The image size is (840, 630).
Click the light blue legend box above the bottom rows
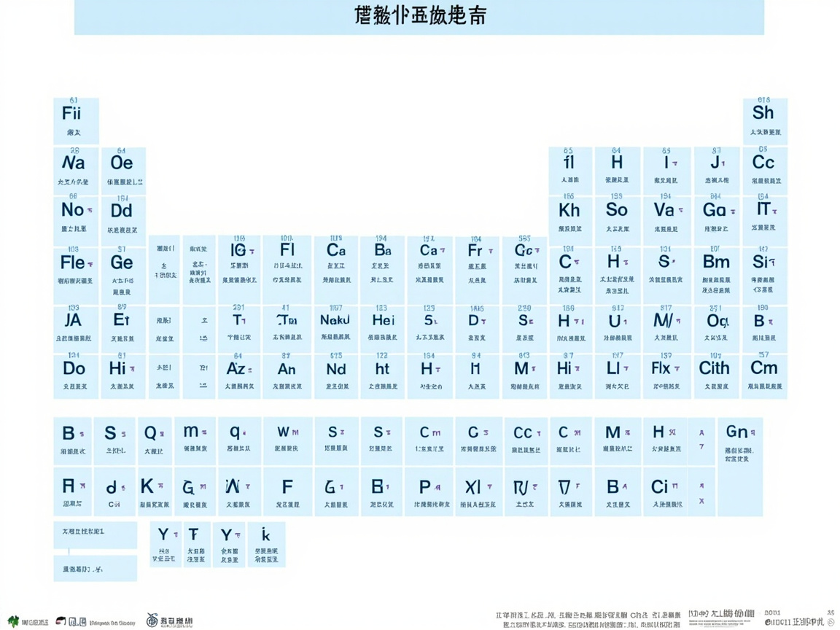click(95, 536)
